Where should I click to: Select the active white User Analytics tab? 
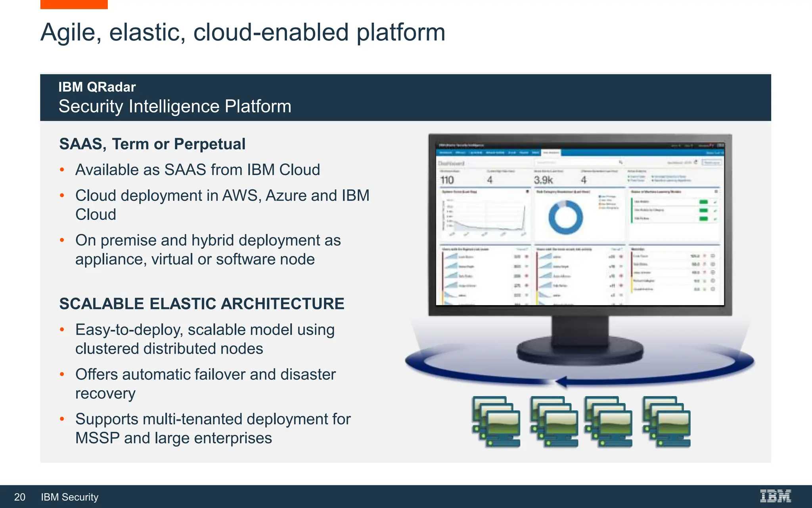(551, 153)
